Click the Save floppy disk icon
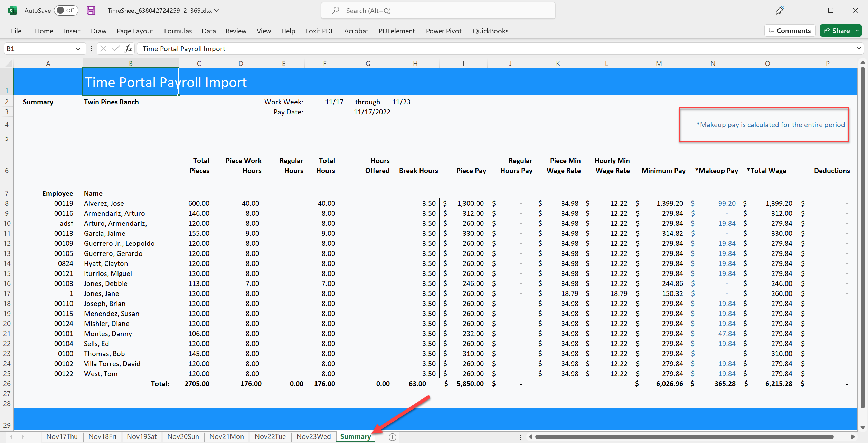This screenshot has width=868, height=443. [91, 10]
